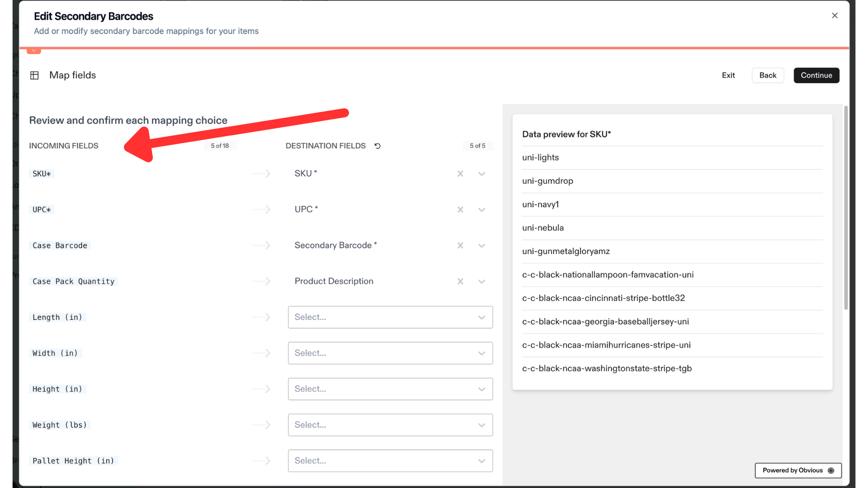Screen dimensions: 868x488
Task: Clear the UPC destination mapping
Action: pyautogui.click(x=460, y=210)
